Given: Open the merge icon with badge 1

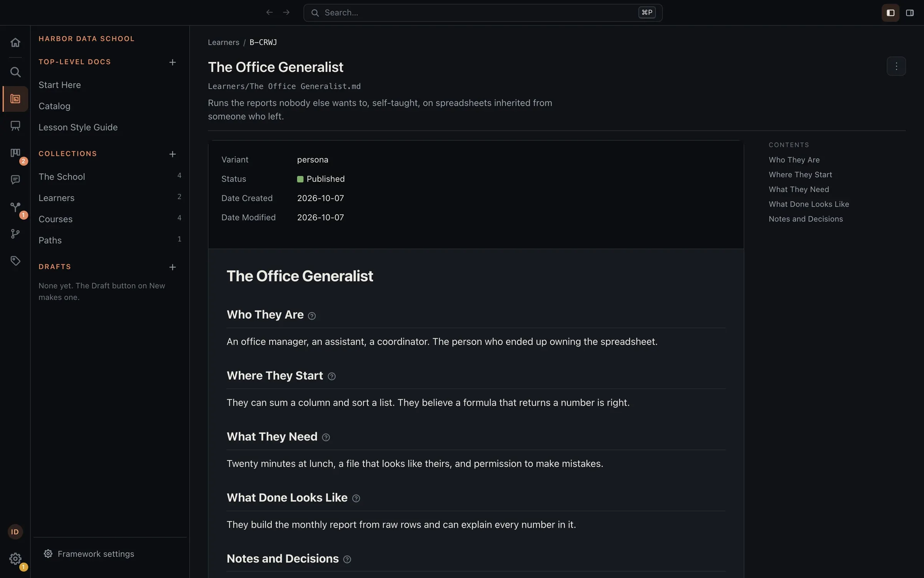Looking at the screenshot, I should point(15,207).
